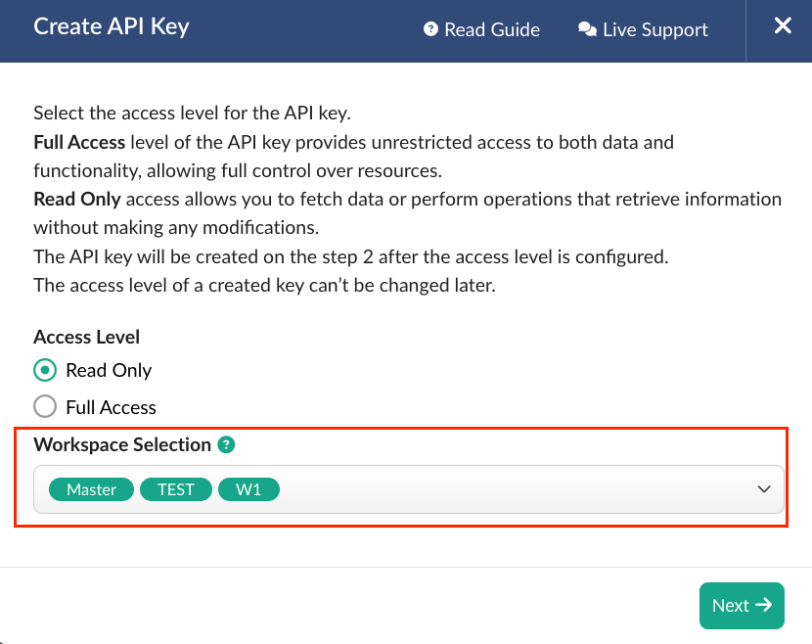Open the Live Support chat link
The image size is (812, 644).
click(643, 29)
